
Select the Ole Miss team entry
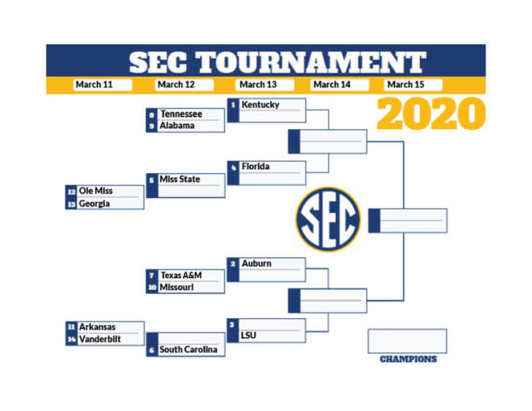105,191
